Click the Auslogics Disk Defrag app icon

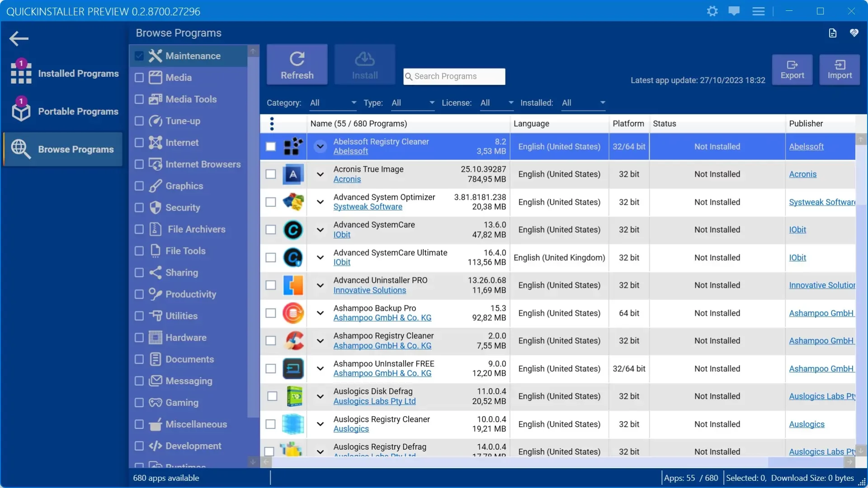point(295,396)
